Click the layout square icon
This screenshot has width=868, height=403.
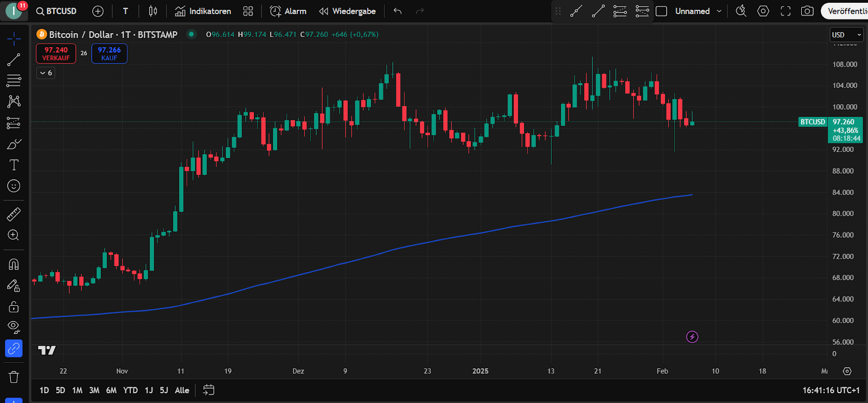(x=661, y=11)
